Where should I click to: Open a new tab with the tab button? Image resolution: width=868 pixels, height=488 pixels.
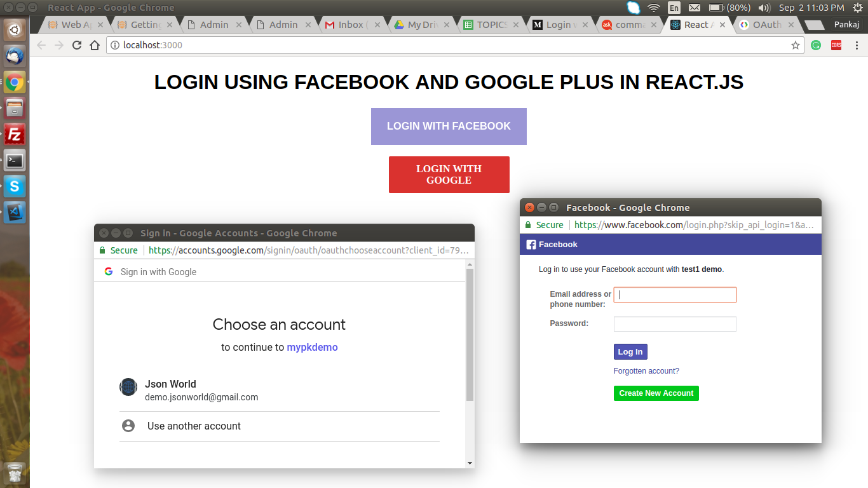tap(814, 25)
